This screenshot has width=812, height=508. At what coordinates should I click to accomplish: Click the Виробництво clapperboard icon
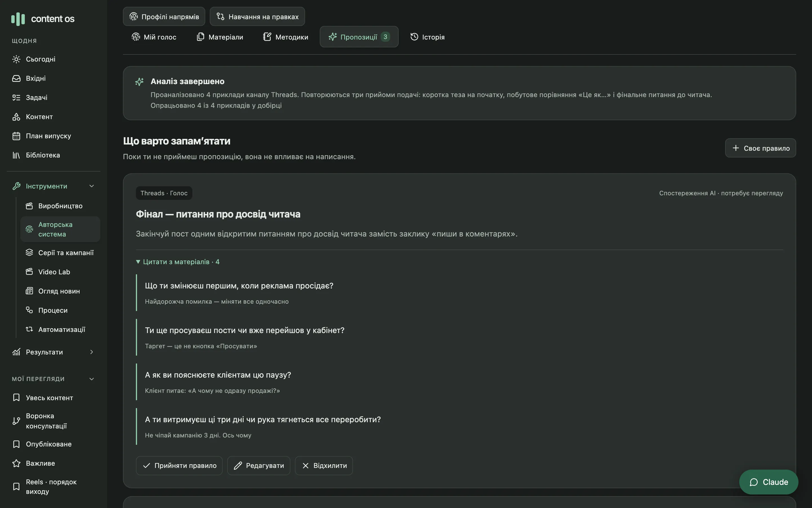(29, 206)
